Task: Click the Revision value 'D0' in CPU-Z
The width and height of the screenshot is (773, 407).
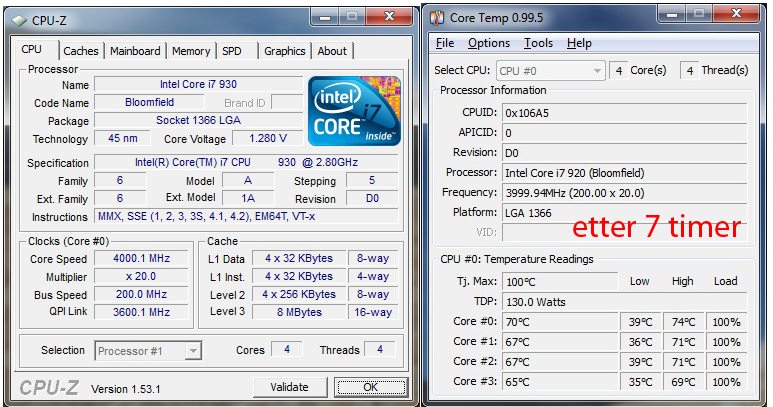Action: pos(372,199)
